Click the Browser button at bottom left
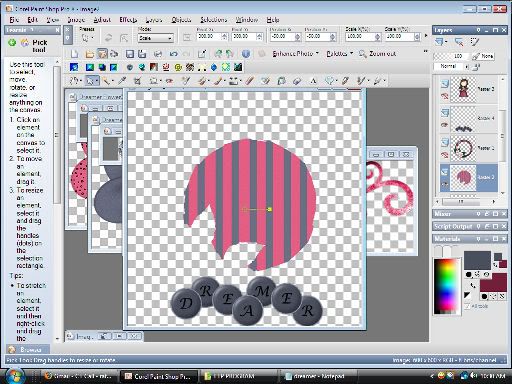512x384 pixels. pyautogui.click(x=28, y=349)
